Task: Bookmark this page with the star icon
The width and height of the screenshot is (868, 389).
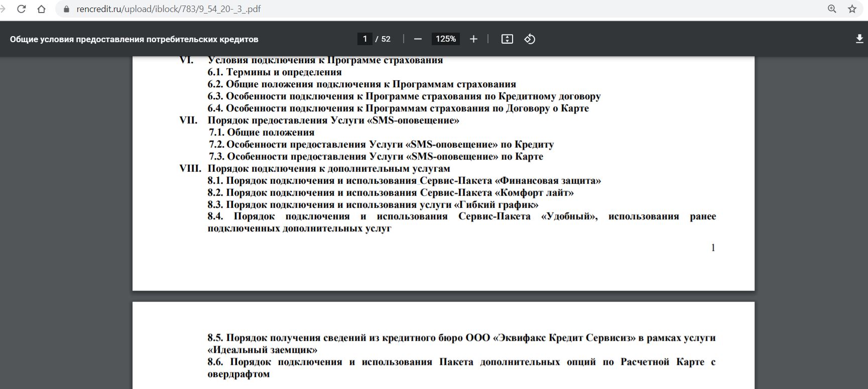Action: click(x=852, y=9)
